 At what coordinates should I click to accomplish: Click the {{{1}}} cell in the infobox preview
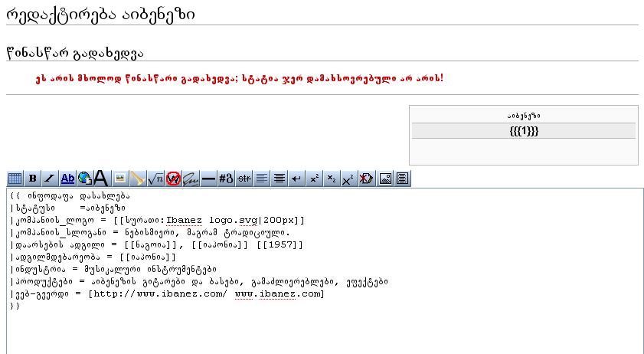[x=524, y=131]
